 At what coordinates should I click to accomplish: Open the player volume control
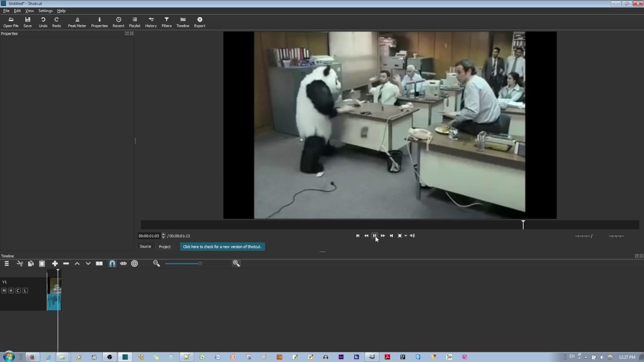(412, 236)
